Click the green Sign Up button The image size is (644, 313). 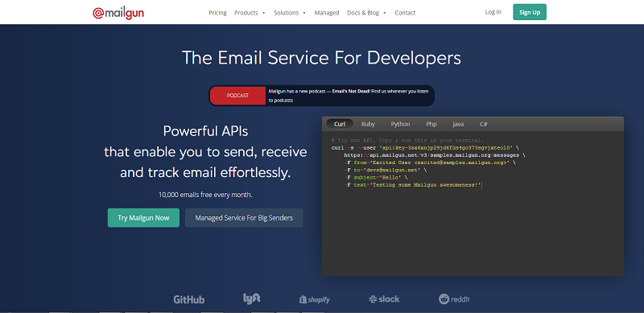pyautogui.click(x=530, y=12)
